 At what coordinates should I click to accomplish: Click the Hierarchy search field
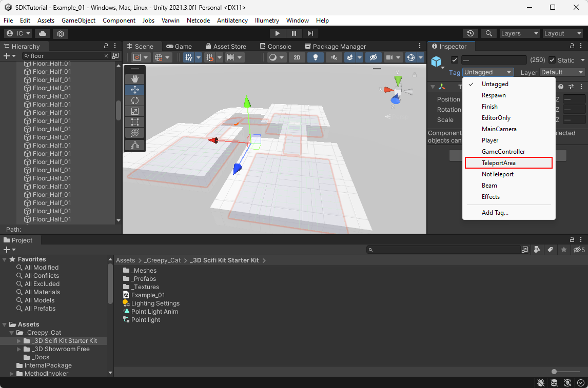(67, 56)
